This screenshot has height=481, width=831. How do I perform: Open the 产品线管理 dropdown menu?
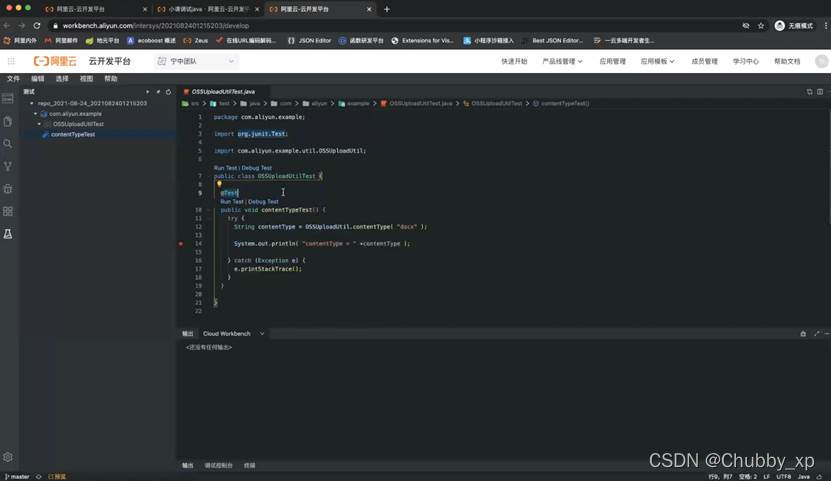[x=562, y=61]
